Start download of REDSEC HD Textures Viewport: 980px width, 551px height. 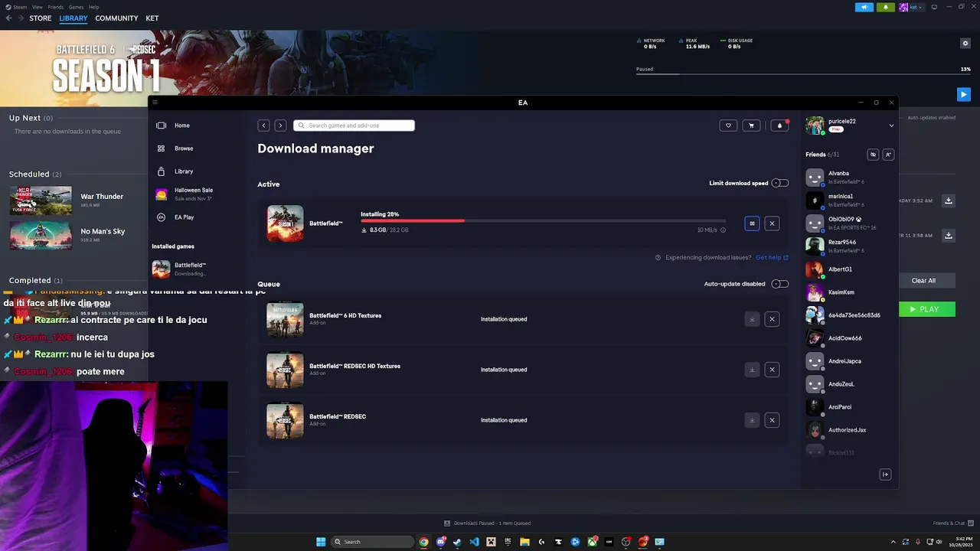752,370
